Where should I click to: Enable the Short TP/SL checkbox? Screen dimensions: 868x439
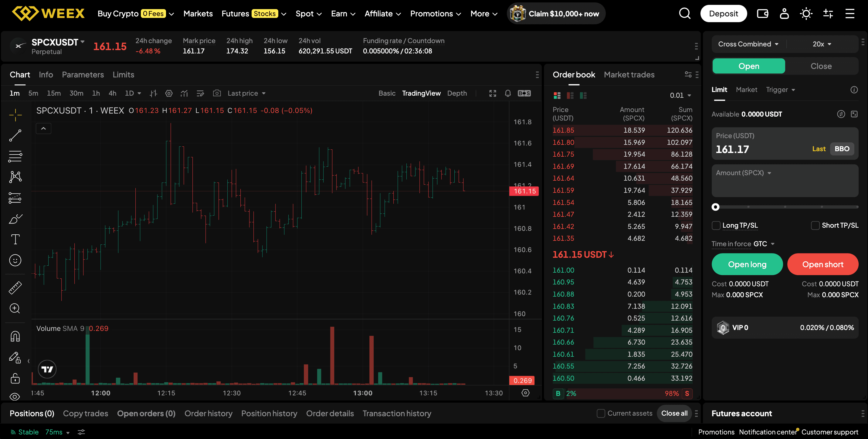[815, 225]
